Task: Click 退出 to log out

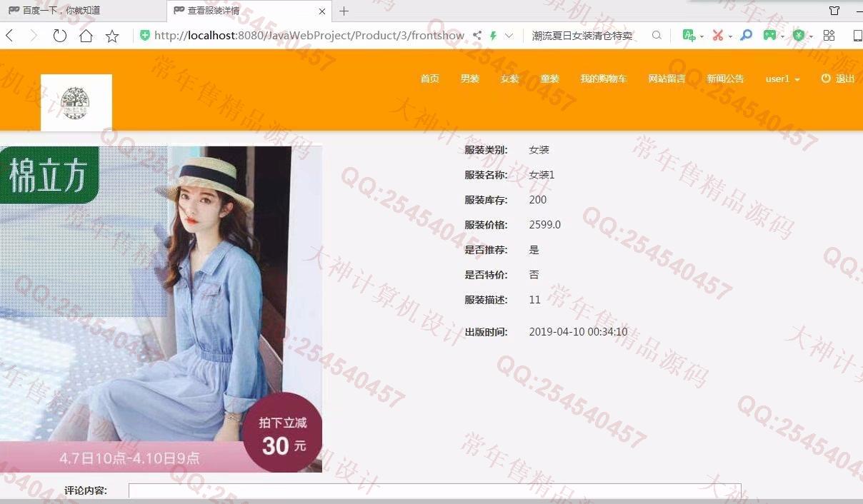Action: (x=838, y=79)
